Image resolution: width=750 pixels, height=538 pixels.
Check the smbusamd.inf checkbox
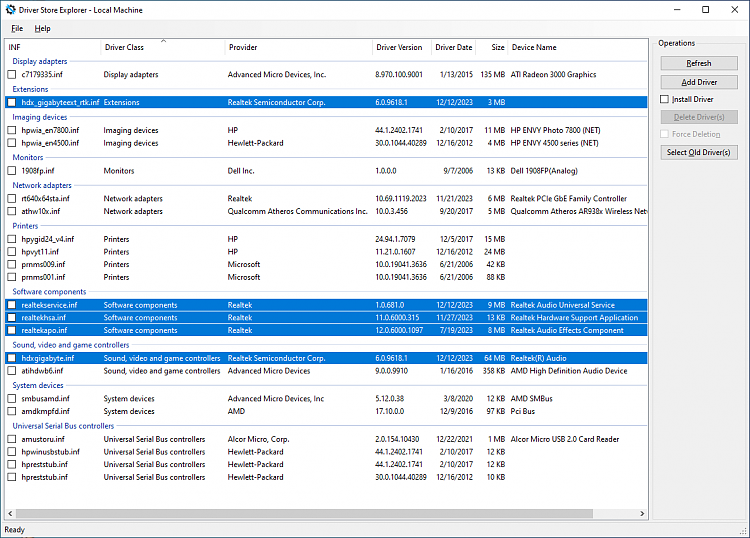[12, 398]
